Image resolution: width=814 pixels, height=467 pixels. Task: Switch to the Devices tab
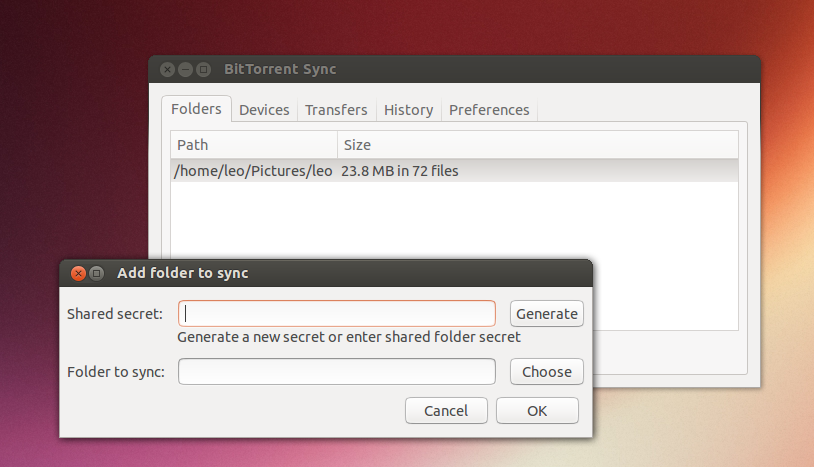click(264, 110)
